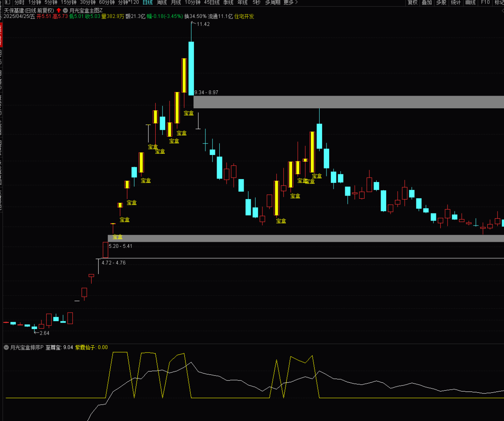Select the 月线 monthly period
Viewport: 504px width, 421px height.
(x=176, y=2)
